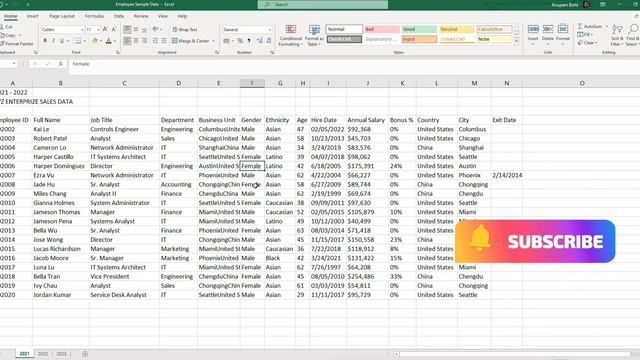Select the bottom align icon
Viewport: 640px width, 360px height.
coord(144,29)
